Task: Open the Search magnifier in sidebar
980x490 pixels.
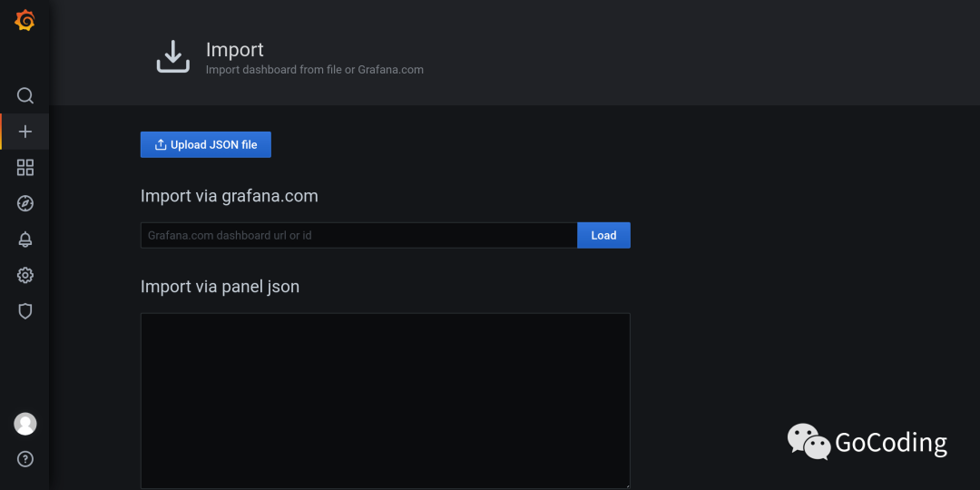Action: [x=25, y=95]
